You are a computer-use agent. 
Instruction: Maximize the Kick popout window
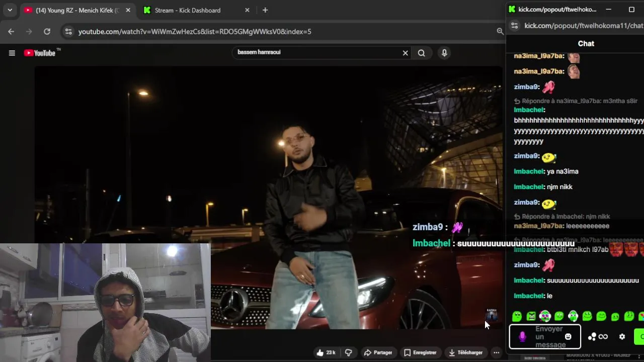click(632, 9)
